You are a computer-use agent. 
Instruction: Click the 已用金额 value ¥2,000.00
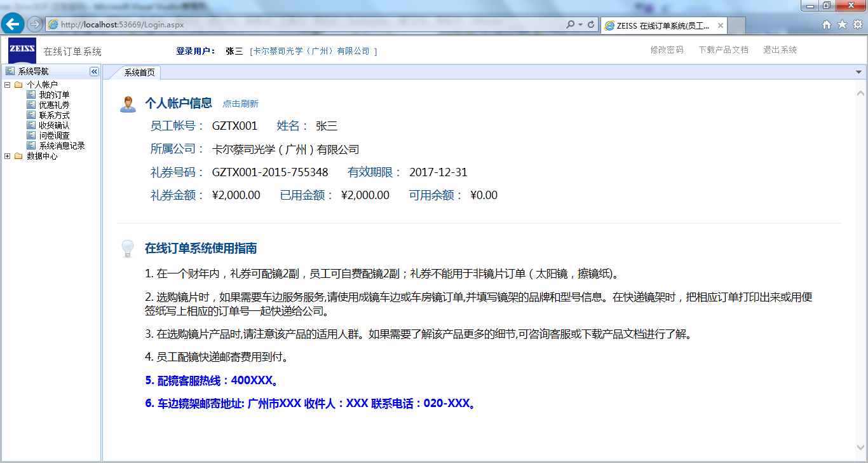365,195
